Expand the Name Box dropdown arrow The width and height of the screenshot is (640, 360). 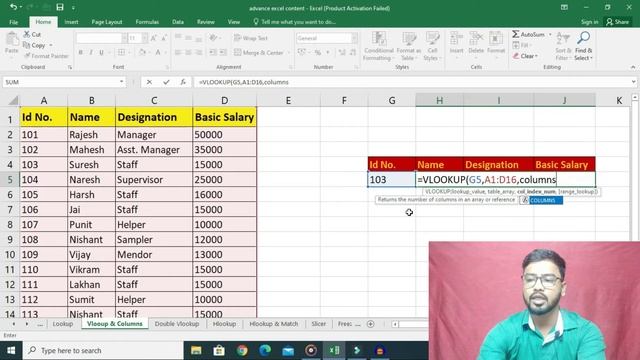pyautogui.click(x=121, y=82)
